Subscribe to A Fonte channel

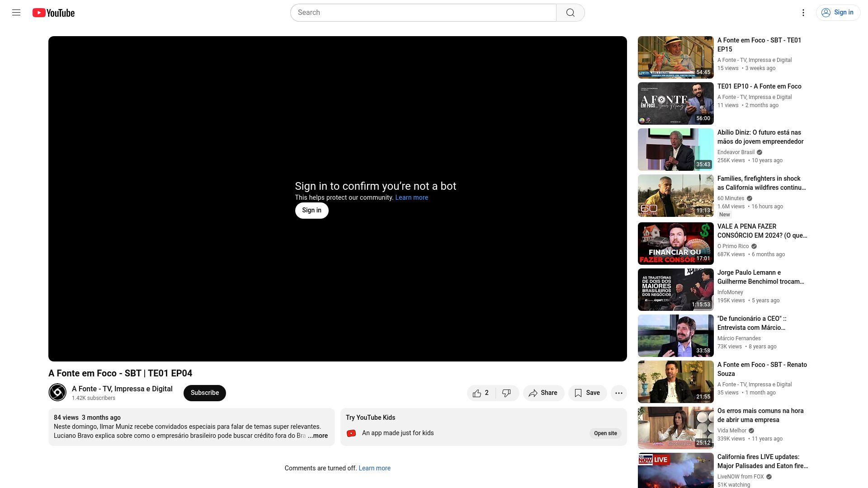204,393
